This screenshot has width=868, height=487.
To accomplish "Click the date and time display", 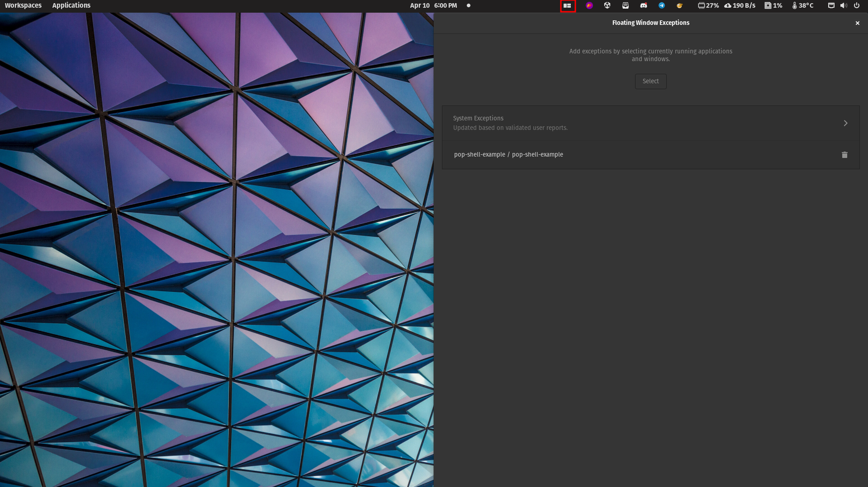I will coord(433,5).
